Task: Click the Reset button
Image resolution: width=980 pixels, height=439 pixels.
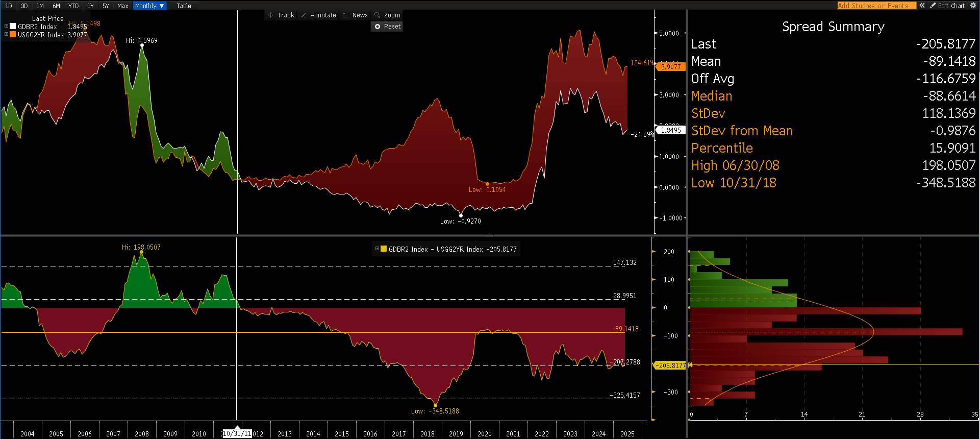Action: click(x=387, y=27)
